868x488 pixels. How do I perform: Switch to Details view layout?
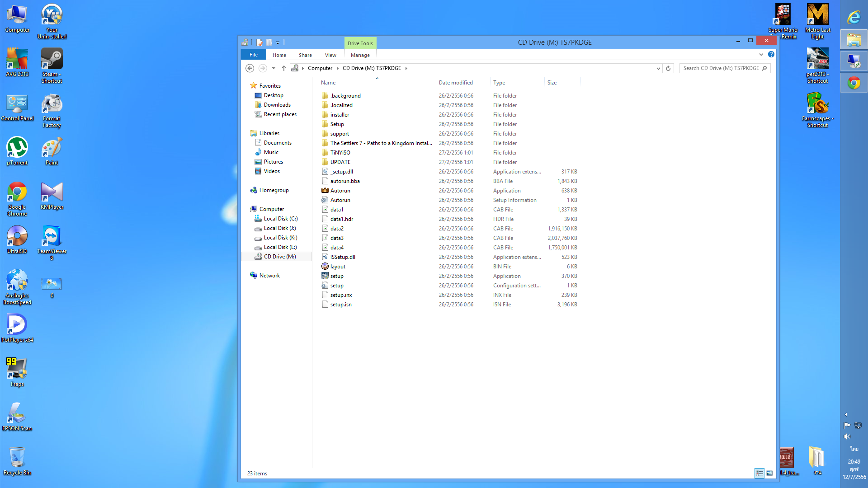[759, 473]
